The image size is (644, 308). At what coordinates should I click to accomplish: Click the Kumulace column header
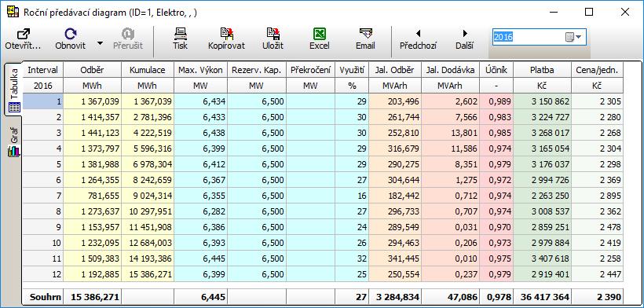coord(148,70)
